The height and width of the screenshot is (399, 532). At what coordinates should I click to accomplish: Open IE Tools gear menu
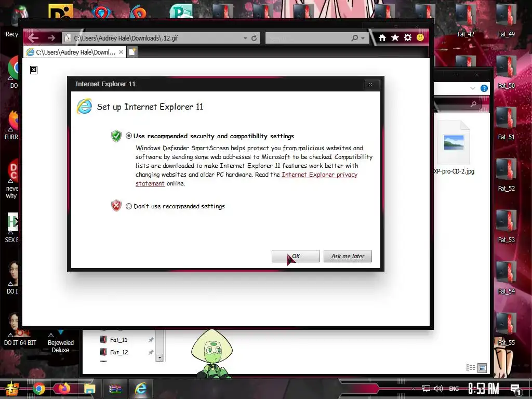tap(407, 37)
